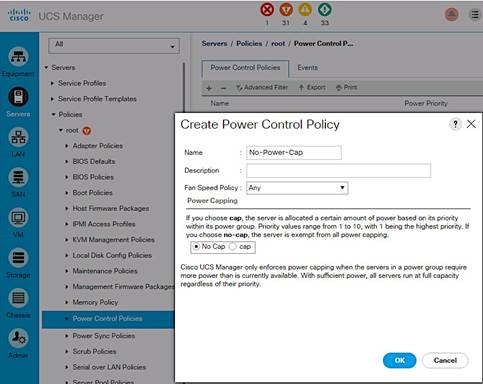483x384 pixels.
Task: Select the Chassis navigation icon
Action: pos(18,298)
